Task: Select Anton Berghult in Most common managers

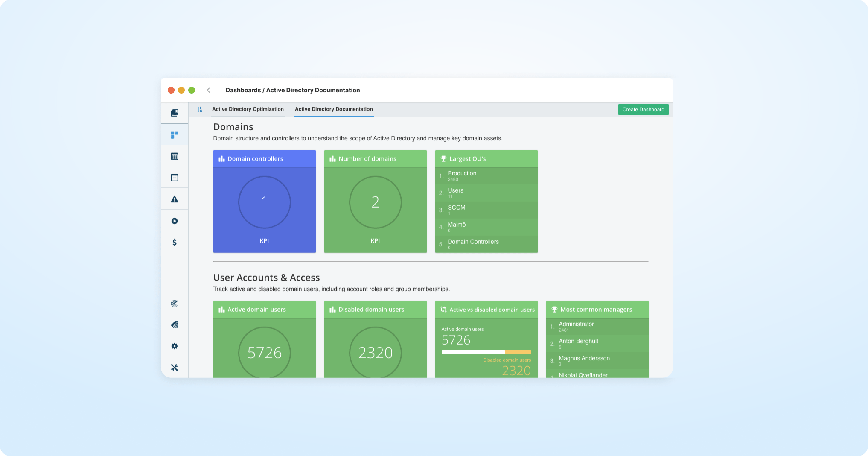Action: (x=597, y=344)
